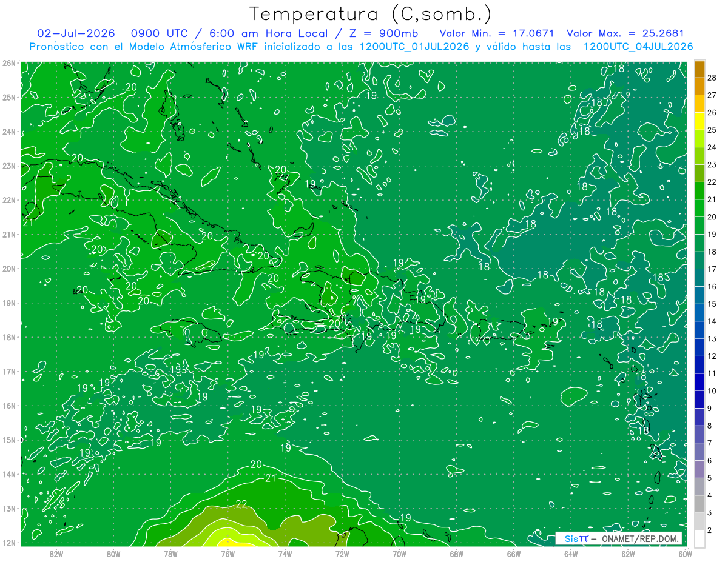Select the 18N latitude axis label
This screenshot has height=562, width=728.
9,337
